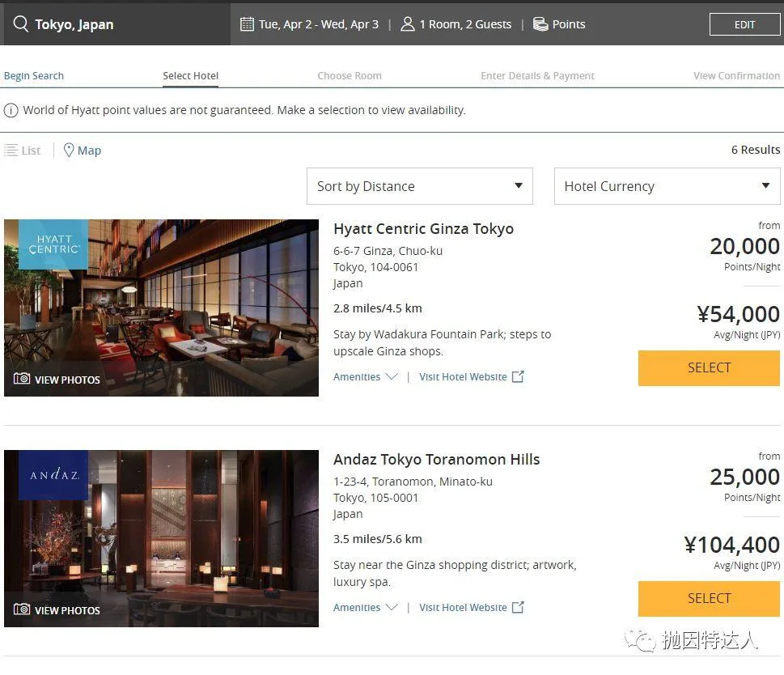Click the external link icon for Hyatt Centric website
This screenshot has width=784, height=675.
tap(518, 376)
